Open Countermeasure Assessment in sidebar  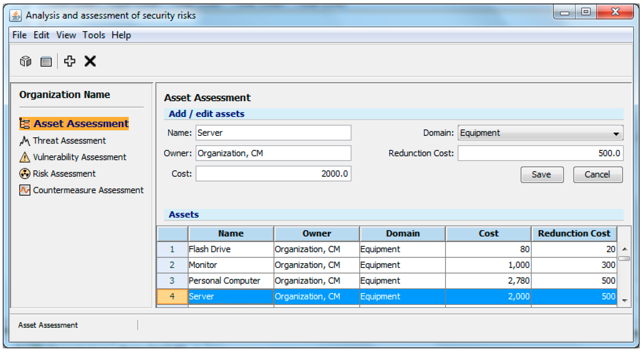[88, 190]
